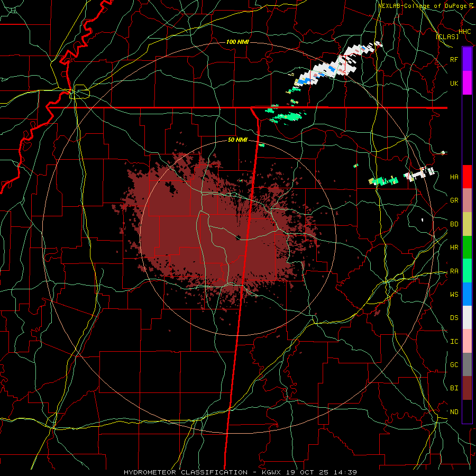
Task: Click the 100 NMI range ring label
Action: pyautogui.click(x=237, y=42)
